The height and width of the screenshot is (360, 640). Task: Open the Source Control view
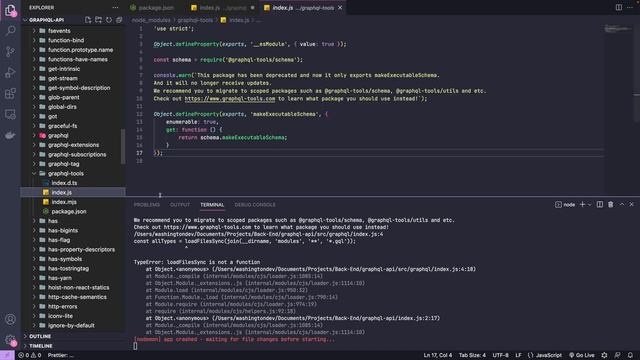click(x=10, y=51)
